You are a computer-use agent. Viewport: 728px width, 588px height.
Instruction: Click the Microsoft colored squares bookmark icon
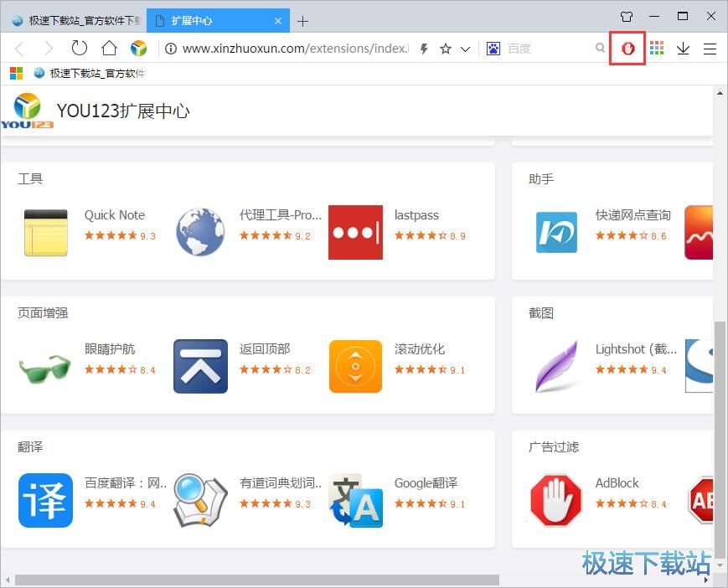click(16, 73)
